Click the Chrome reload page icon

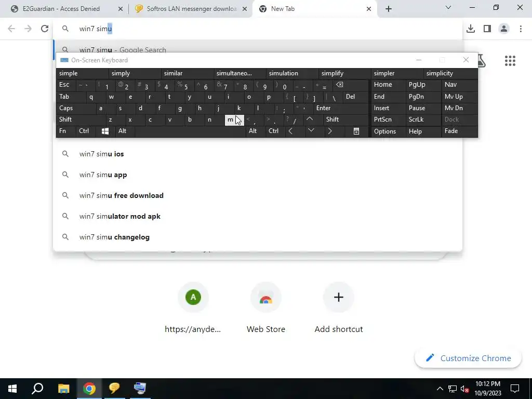point(45,29)
